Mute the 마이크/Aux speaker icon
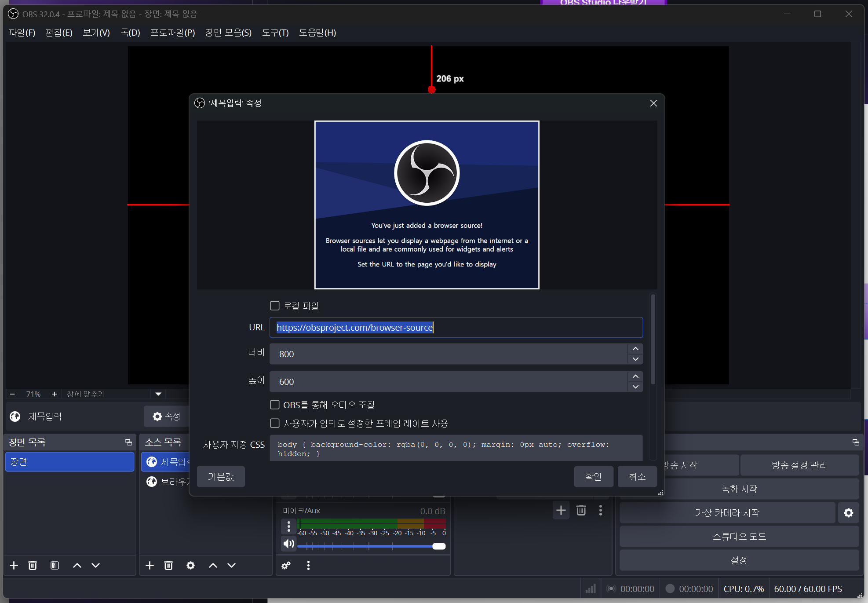Screen dimensions: 868x603 coord(288,544)
